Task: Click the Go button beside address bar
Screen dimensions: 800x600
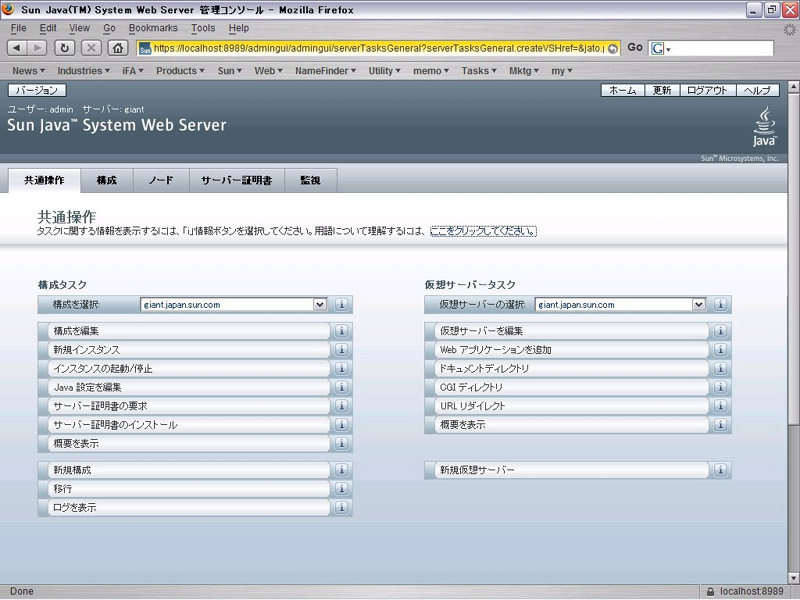Action: [635, 47]
